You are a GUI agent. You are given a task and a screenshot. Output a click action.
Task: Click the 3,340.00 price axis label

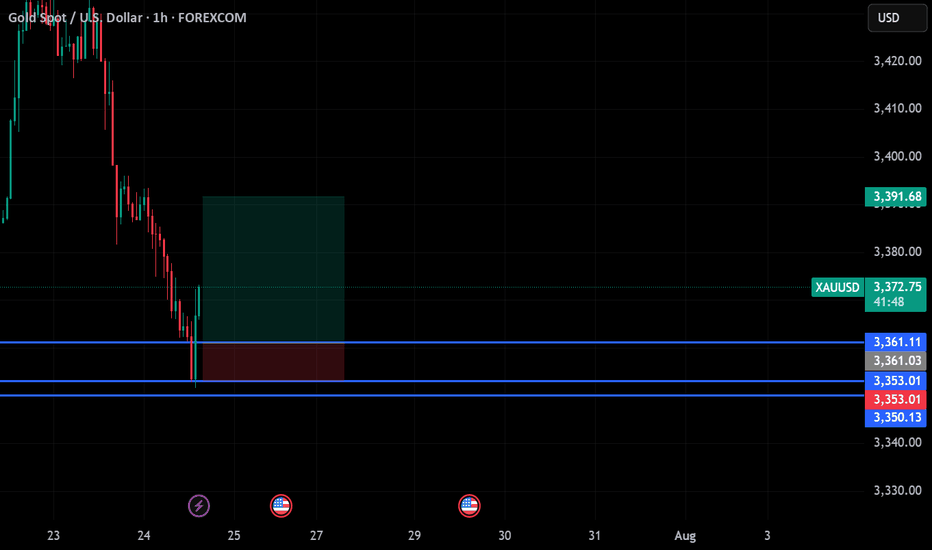tap(898, 442)
